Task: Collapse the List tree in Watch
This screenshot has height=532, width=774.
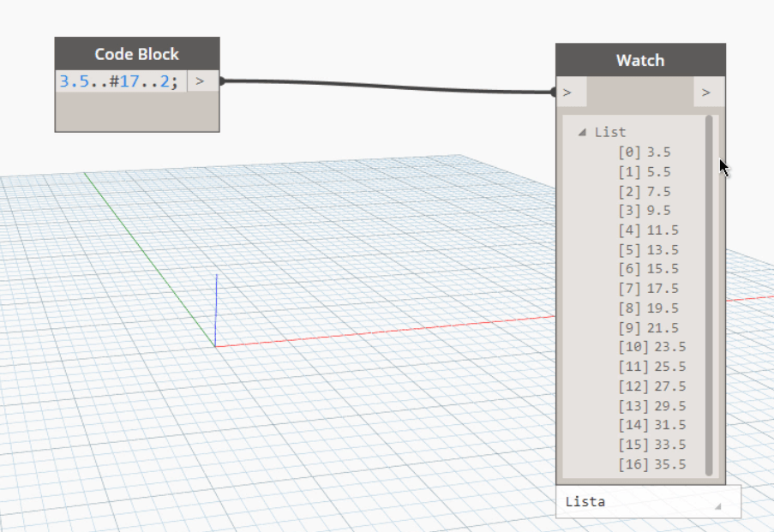Action: [583, 132]
